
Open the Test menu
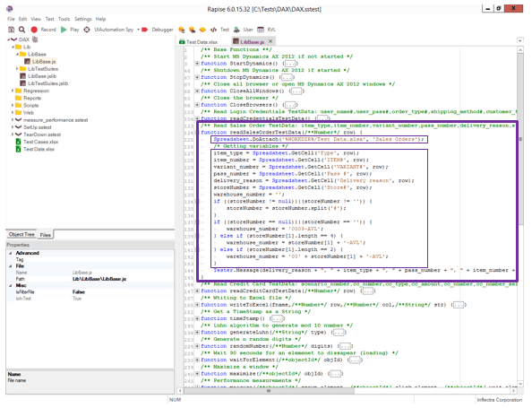click(x=50, y=19)
